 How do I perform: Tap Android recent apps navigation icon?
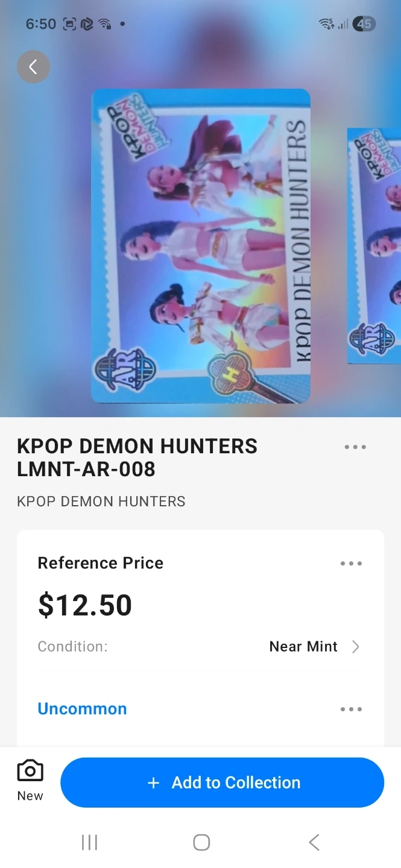point(89,842)
